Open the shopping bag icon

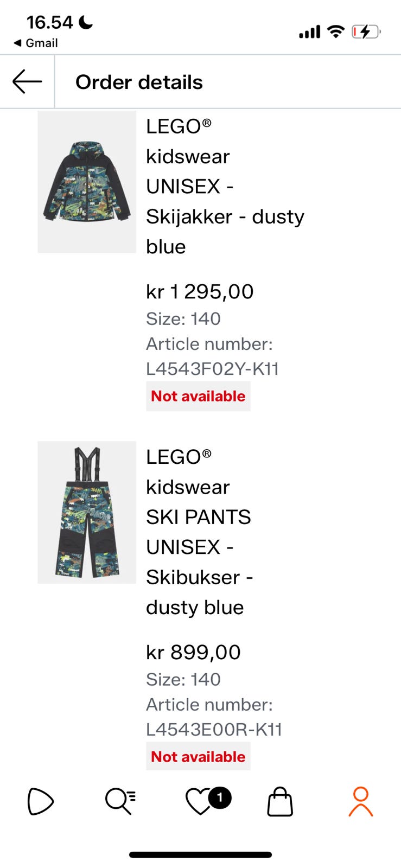tap(280, 802)
